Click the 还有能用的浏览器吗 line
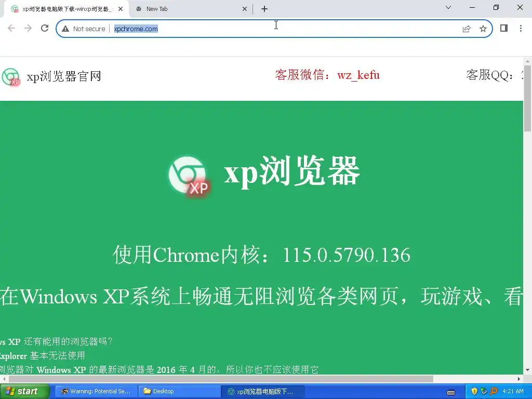Screen dimensions: 532x399 tap(56, 341)
